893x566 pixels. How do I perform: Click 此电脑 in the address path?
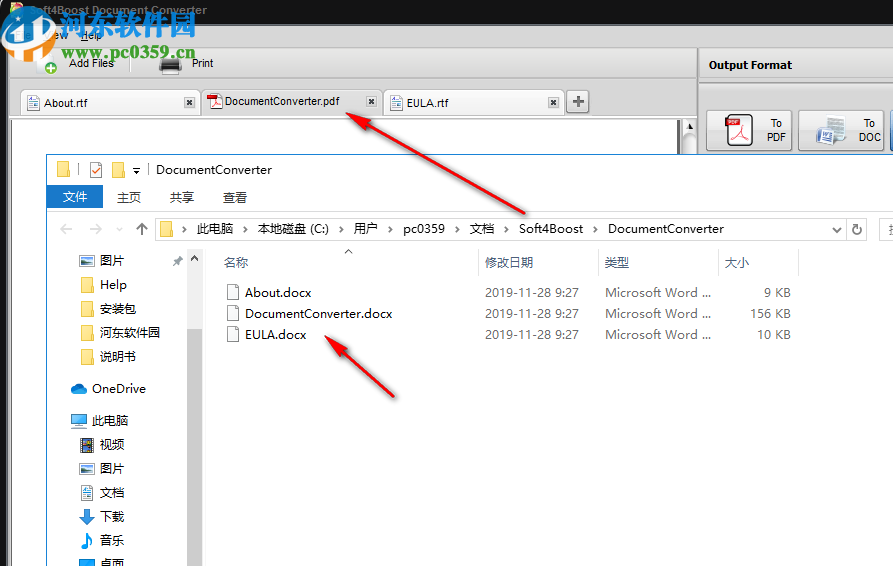pos(215,229)
